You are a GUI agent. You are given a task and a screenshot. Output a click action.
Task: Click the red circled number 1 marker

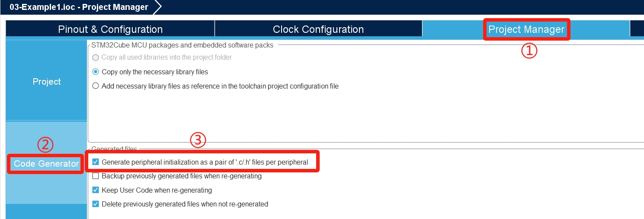(529, 51)
